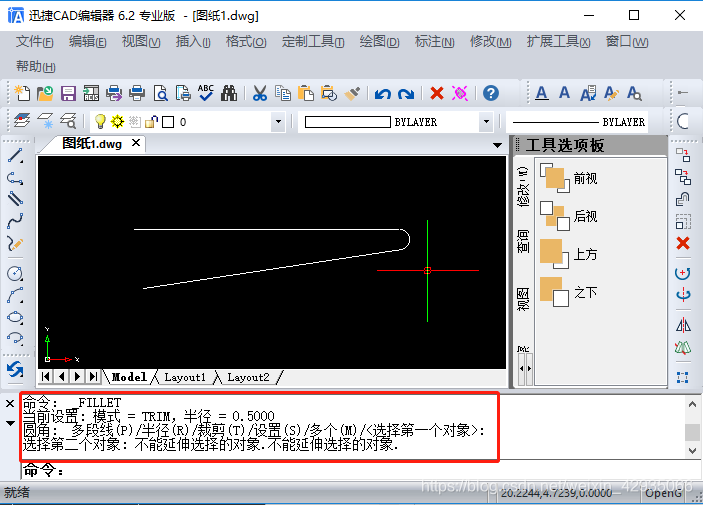Select the Circle drawing tool
The image size is (703, 505).
tap(15, 273)
